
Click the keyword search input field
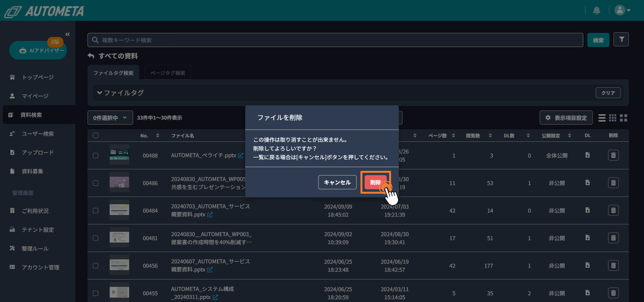[335, 40]
